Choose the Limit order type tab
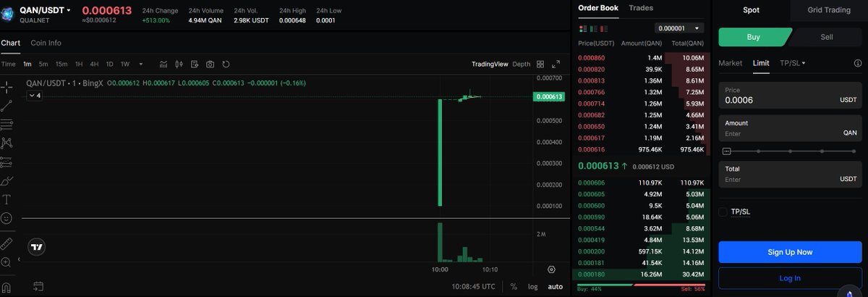Screen dimensions: 868x297 [761, 63]
